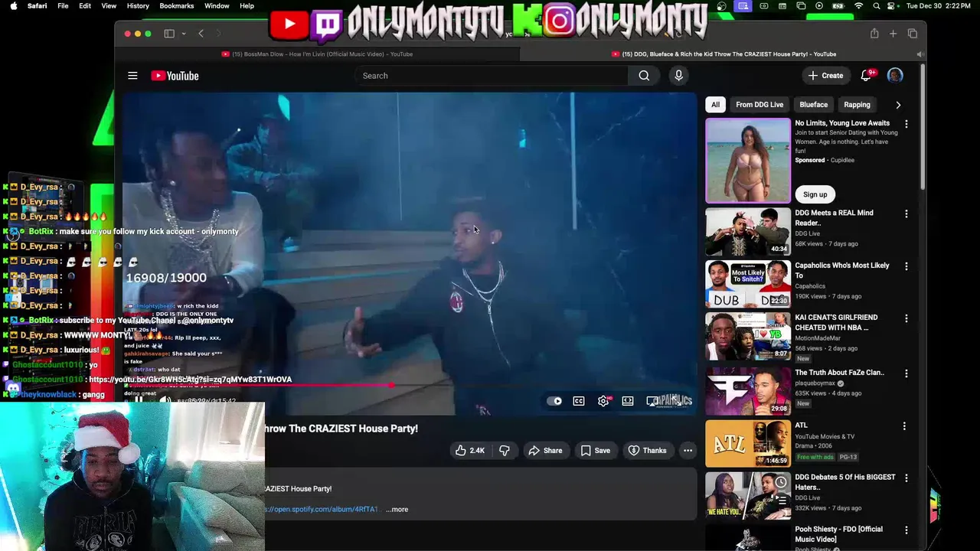Open options for the sponsored Cupidlee ad
980x551 pixels.
906,124
